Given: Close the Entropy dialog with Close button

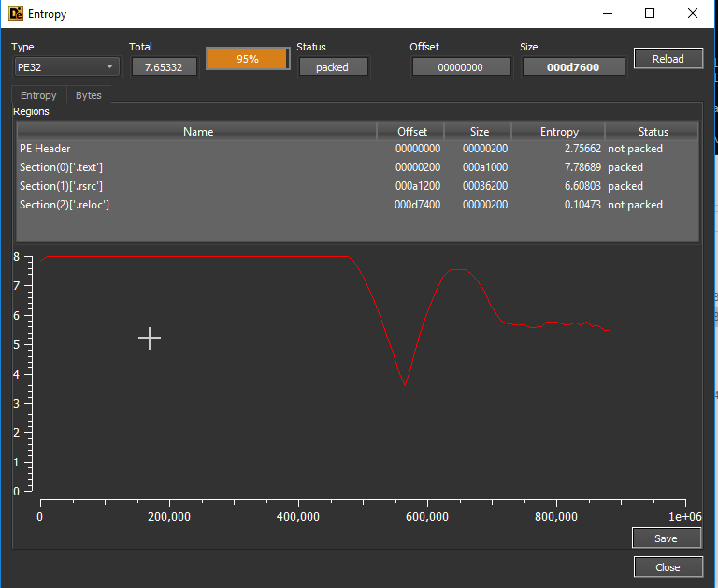Looking at the screenshot, I should point(668,566).
